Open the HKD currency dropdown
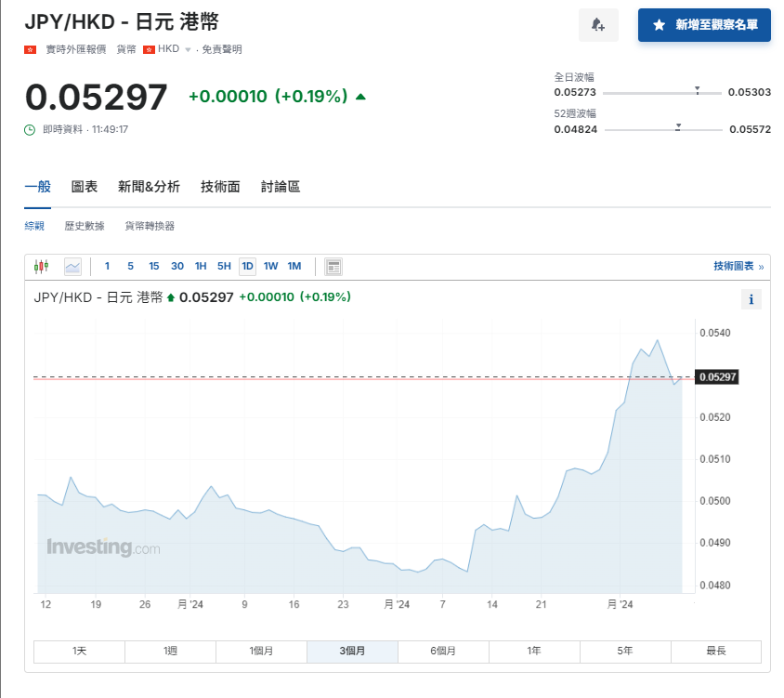Screen dimensions: 784x698 coord(189,50)
